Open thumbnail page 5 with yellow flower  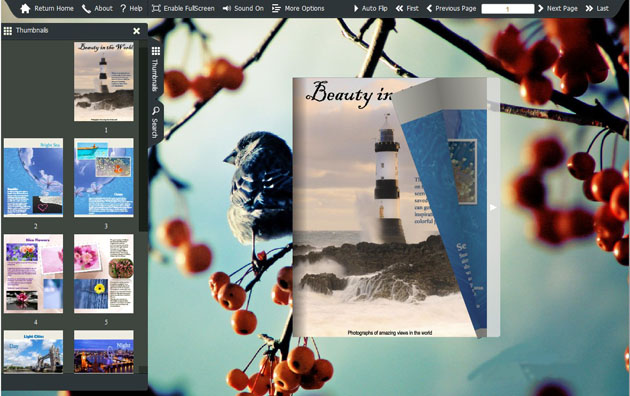[104, 274]
